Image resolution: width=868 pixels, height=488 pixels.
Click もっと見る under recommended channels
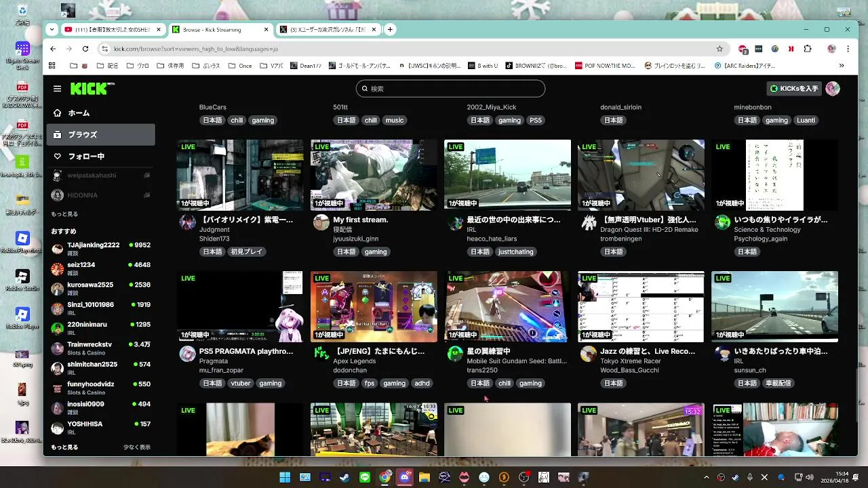tap(64, 447)
